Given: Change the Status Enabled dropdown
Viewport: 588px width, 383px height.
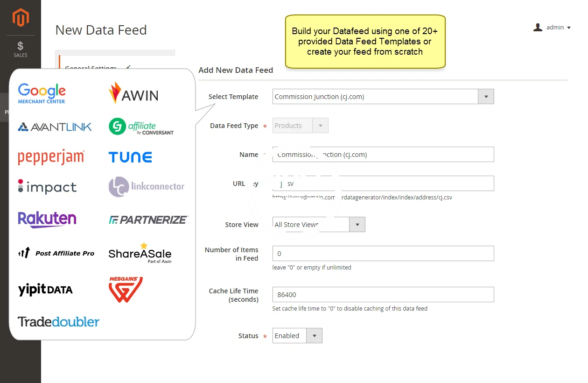Looking at the screenshot, I should coord(297,336).
